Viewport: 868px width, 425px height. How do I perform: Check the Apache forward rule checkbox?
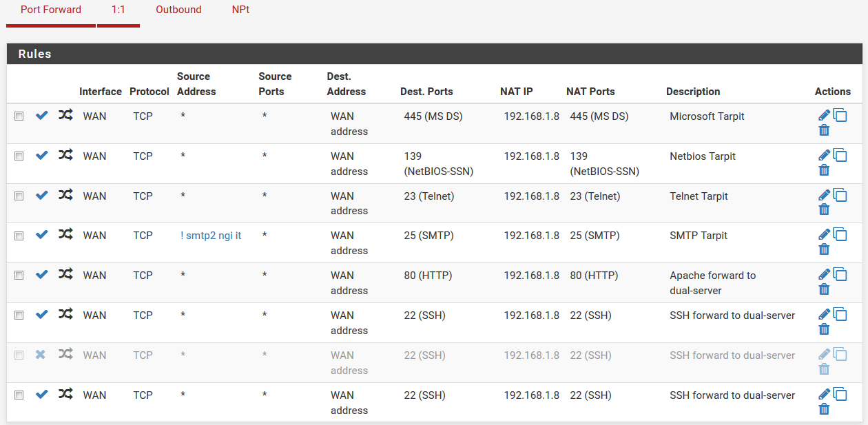19,276
